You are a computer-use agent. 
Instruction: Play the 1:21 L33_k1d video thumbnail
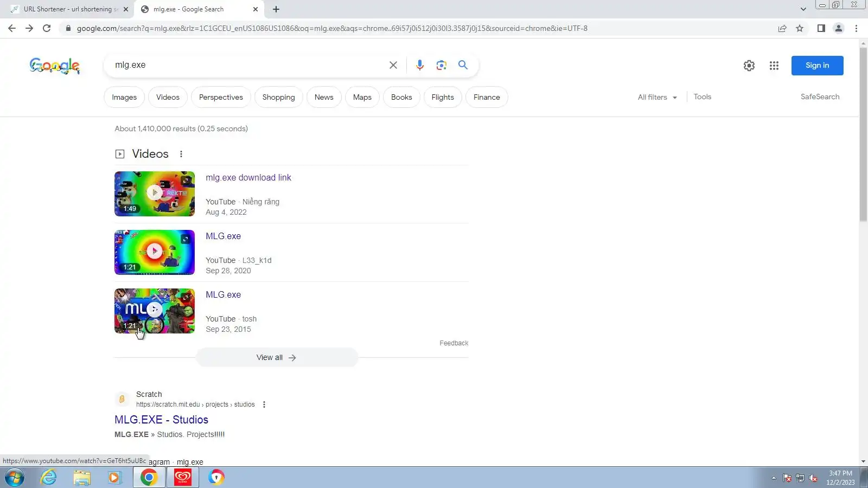click(x=155, y=252)
